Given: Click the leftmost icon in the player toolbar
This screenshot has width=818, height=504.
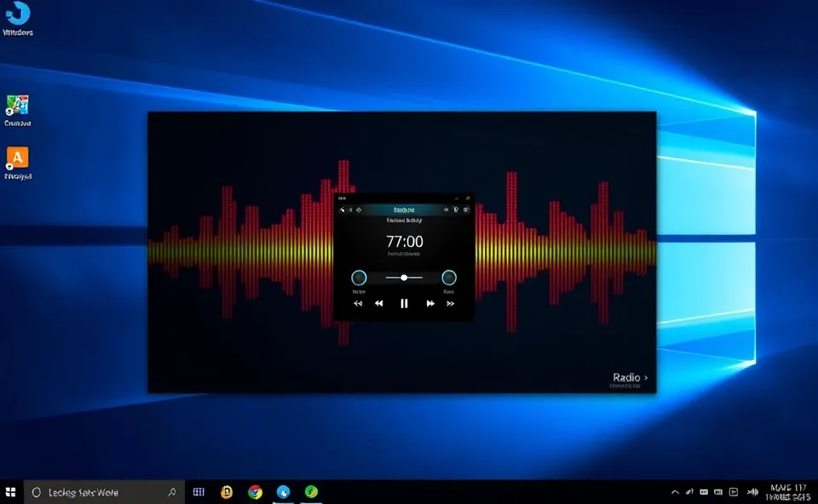Looking at the screenshot, I should pos(343,209).
